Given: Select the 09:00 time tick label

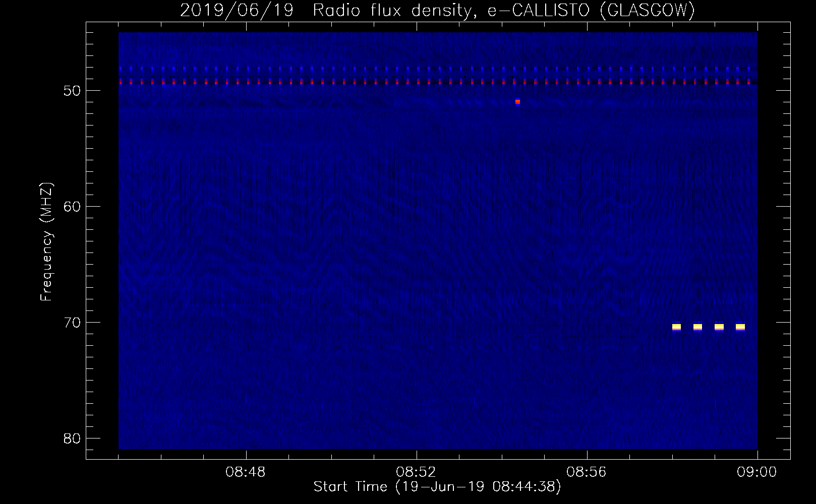Looking at the screenshot, I should click(757, 472).
